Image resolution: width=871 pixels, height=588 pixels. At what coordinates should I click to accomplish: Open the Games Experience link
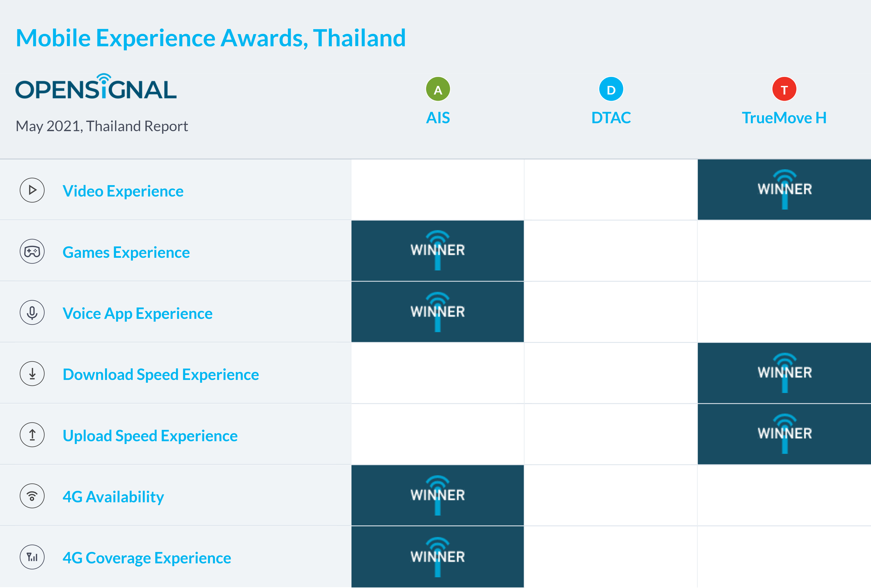[x=126, y=252]
